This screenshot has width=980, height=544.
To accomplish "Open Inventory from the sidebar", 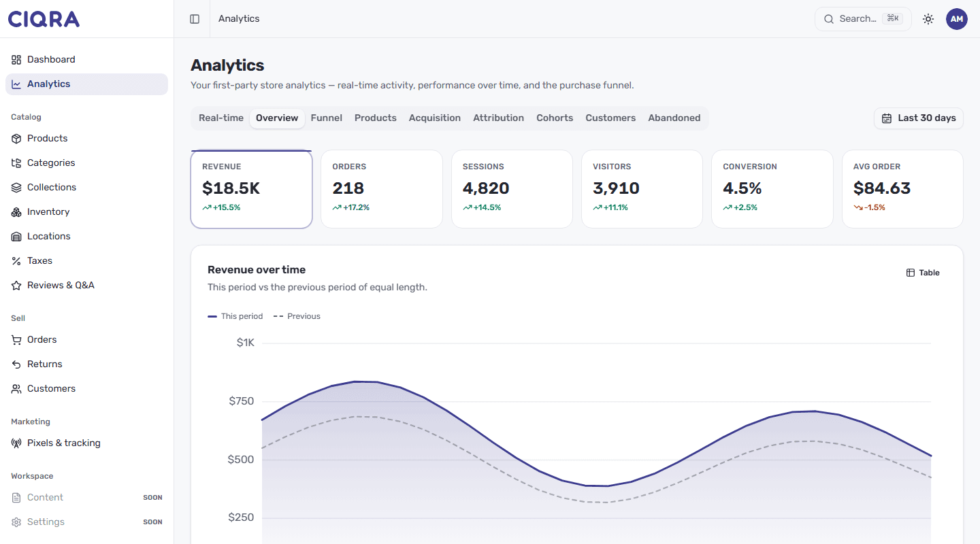I will (86, 212).
